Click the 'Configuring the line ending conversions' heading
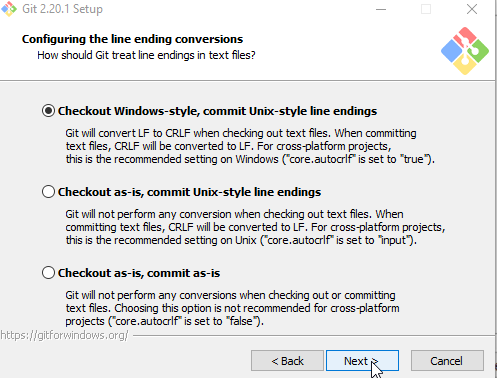Viewport: 497px width, 378px height. point(132,39)
